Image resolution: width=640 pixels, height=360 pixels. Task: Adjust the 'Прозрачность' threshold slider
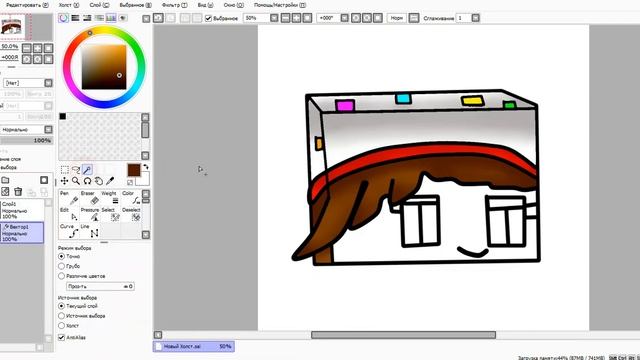click(x=100, y=287)
